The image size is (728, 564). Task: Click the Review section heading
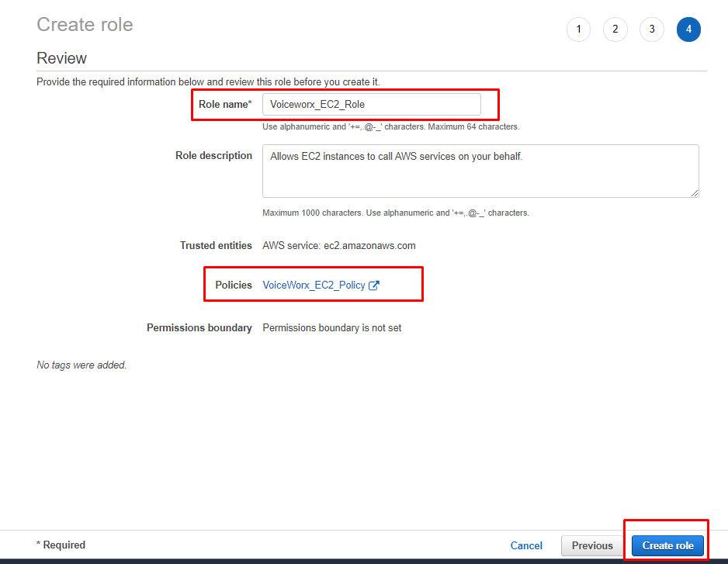click(x=61, y=58)
